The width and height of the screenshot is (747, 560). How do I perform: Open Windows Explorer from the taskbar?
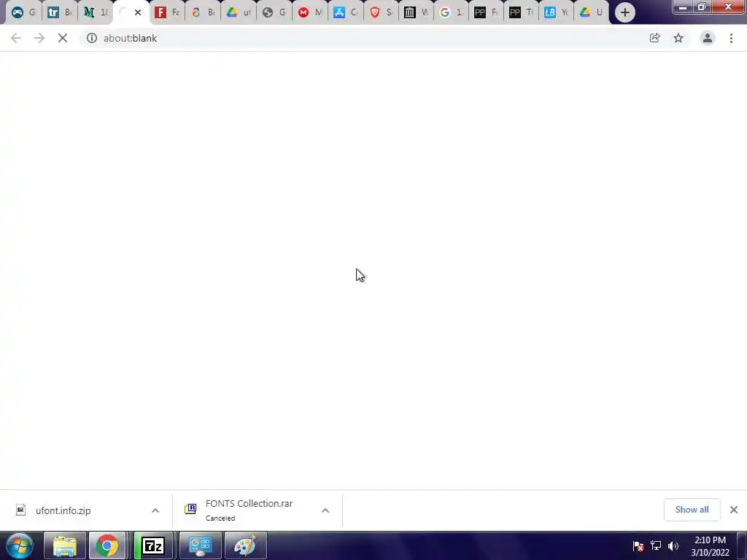point(65,545)
